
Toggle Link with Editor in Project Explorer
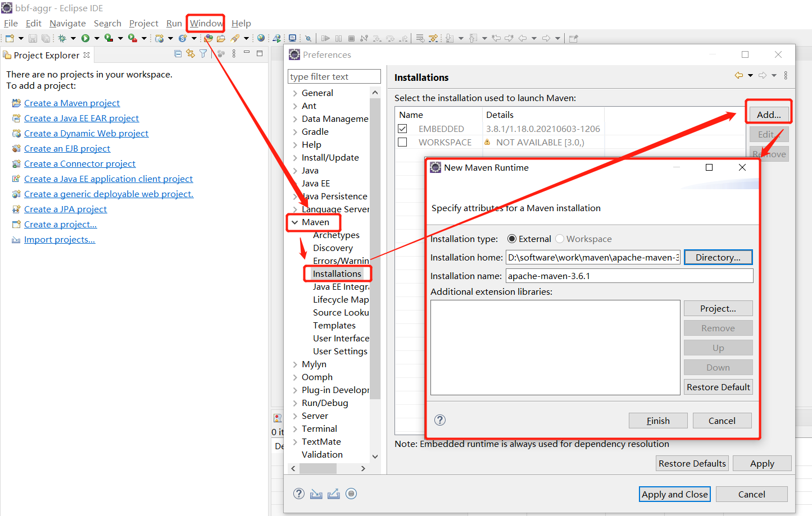[x=190, y=54]
